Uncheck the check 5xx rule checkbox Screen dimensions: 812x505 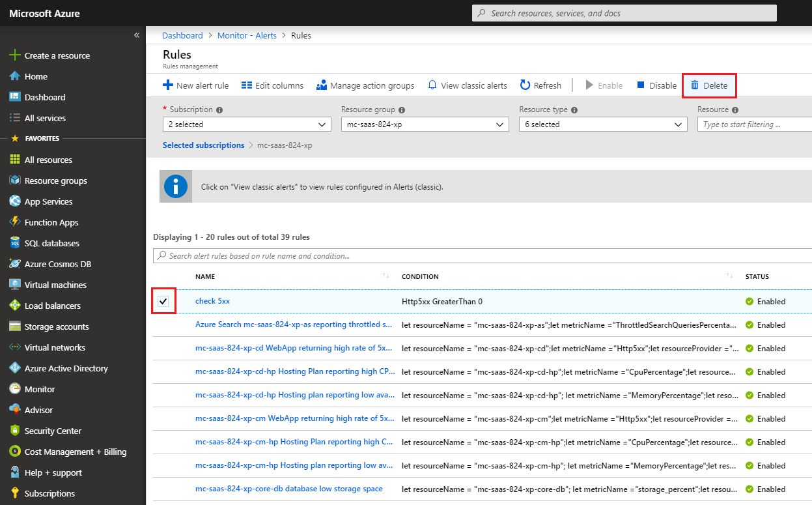coord(163,301)
